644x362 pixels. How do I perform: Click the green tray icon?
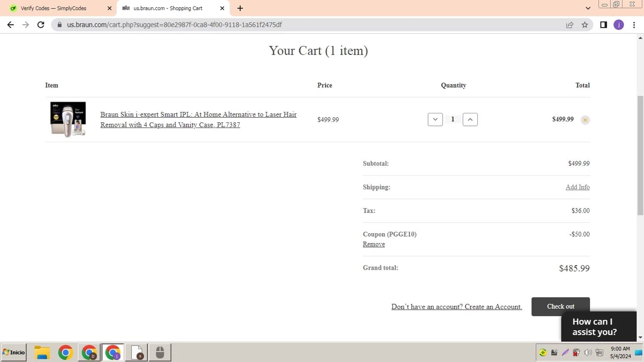[543, 353]
